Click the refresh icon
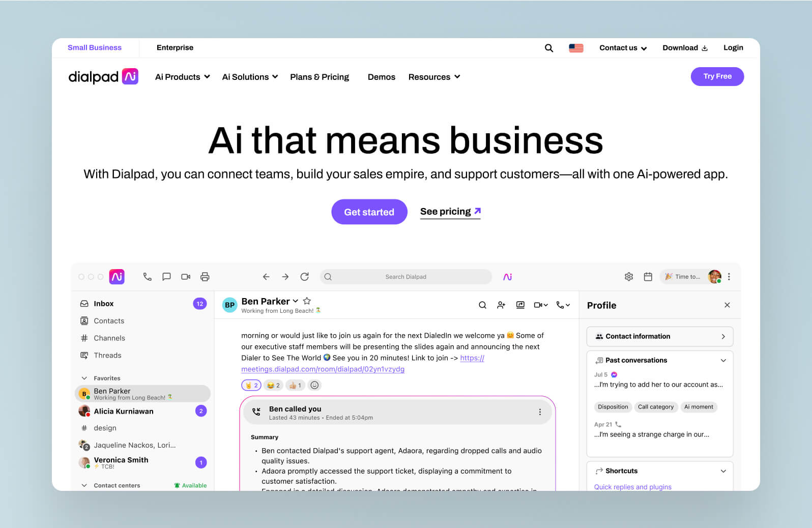Viewport: 812px width, 528px height. (x=305, y=277)
